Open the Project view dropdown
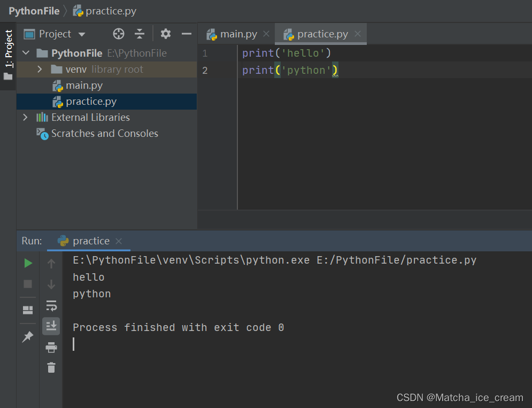The image size is (532, 408). pyautogui.click(x=55, y=34)
